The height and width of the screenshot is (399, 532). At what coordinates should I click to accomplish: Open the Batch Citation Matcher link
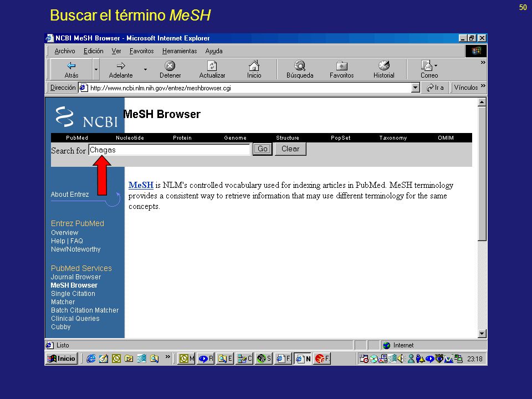click(x=84, y=310)
